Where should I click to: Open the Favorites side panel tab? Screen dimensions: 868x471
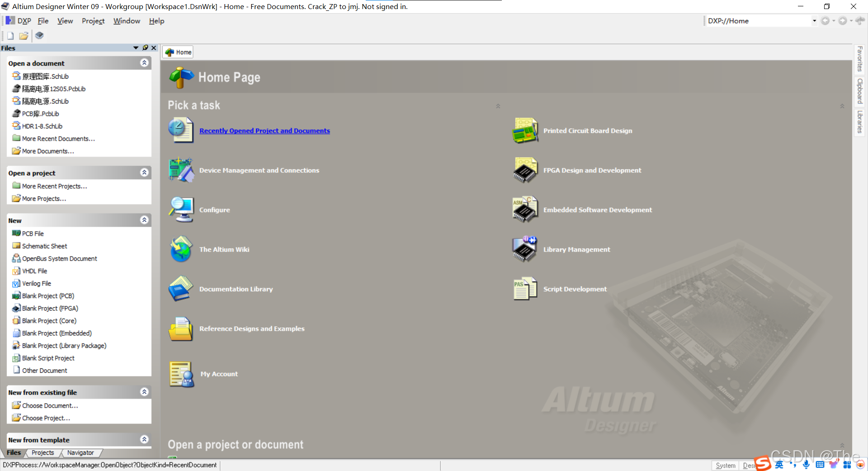tap(860, 59)
